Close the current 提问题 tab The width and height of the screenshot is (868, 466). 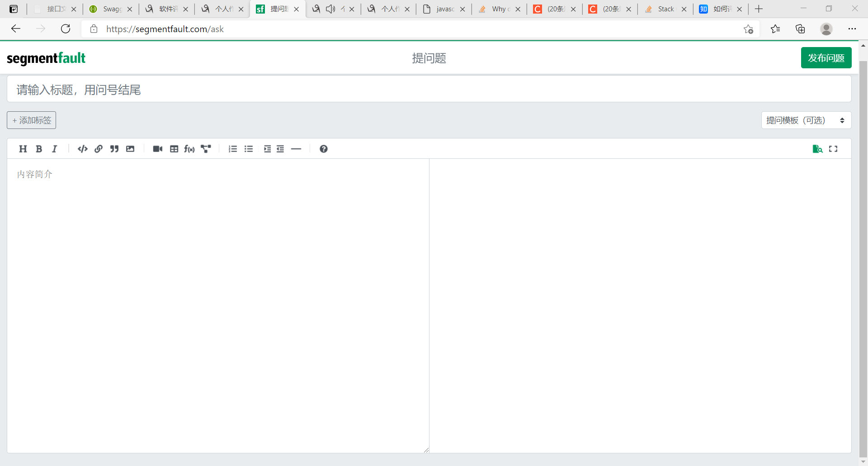(297, 9)
